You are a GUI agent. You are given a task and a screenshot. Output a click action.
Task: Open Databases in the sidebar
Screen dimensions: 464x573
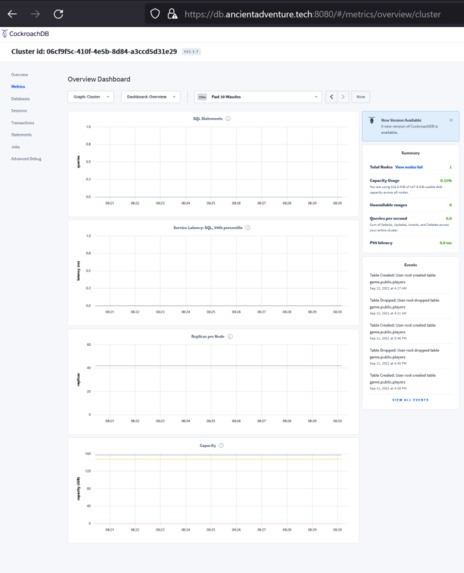coord(20,99)
